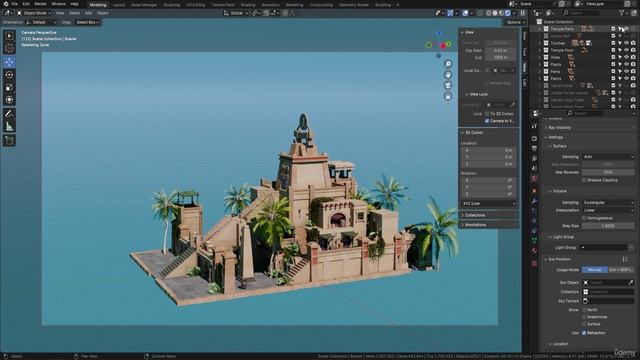Adjust the Volume Step Size field
Image resolution: width=640 pixels, height=360 pixels.
608,226
